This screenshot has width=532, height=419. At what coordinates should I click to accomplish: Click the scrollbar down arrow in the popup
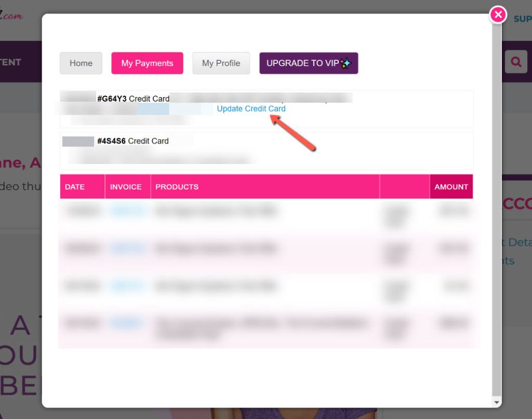click(x=497, y=402)
